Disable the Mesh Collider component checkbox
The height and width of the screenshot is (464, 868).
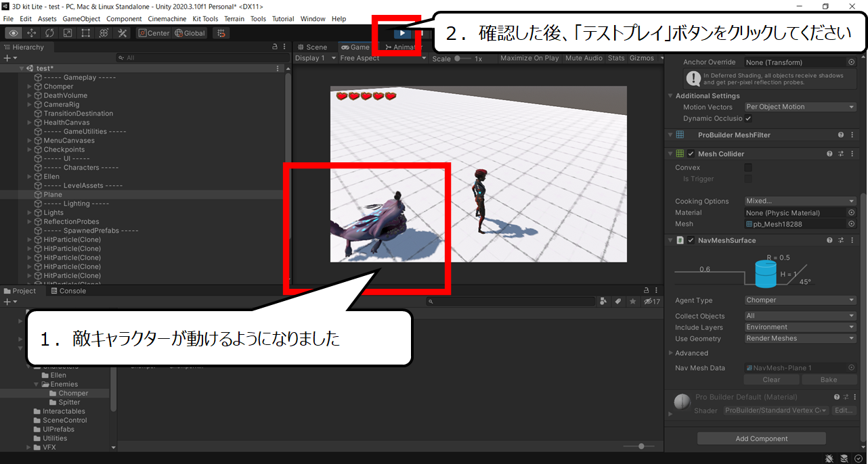tap(691, 154)
